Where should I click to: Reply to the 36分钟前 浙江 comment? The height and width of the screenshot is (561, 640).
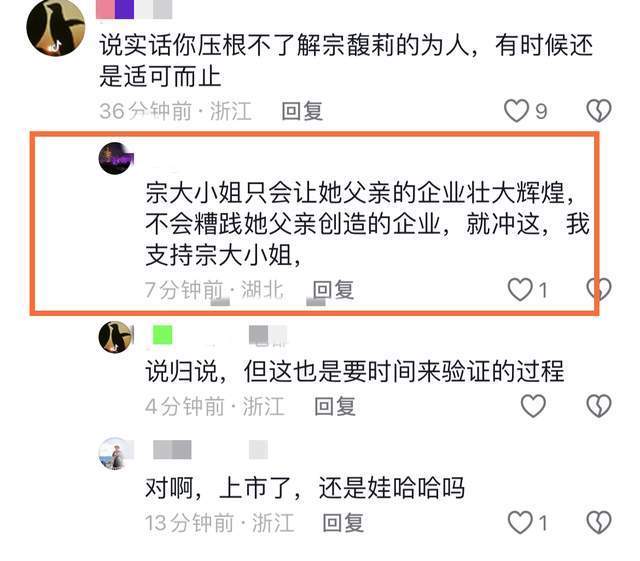[x=302, y=111]
